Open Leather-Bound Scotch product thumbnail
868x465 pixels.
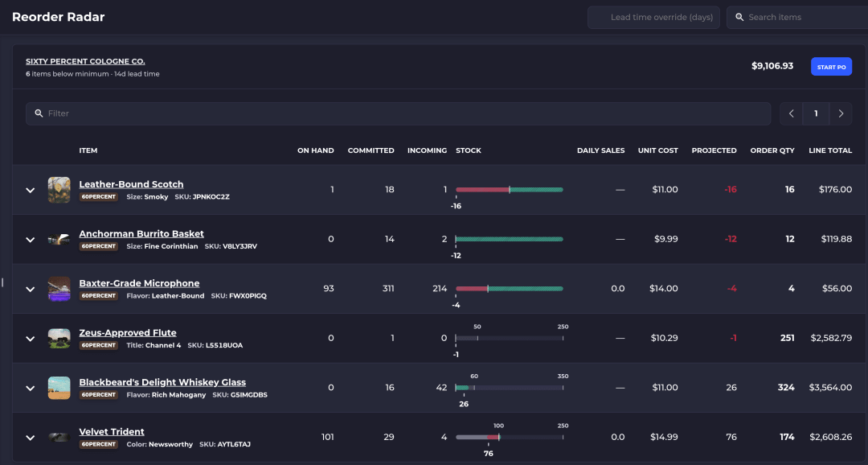click(59, 190)
